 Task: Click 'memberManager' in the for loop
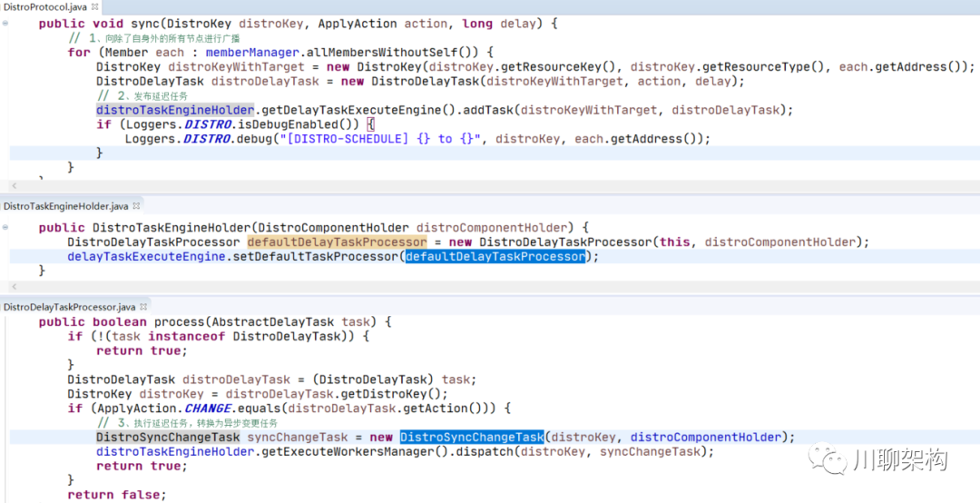(x=252, y=53)
